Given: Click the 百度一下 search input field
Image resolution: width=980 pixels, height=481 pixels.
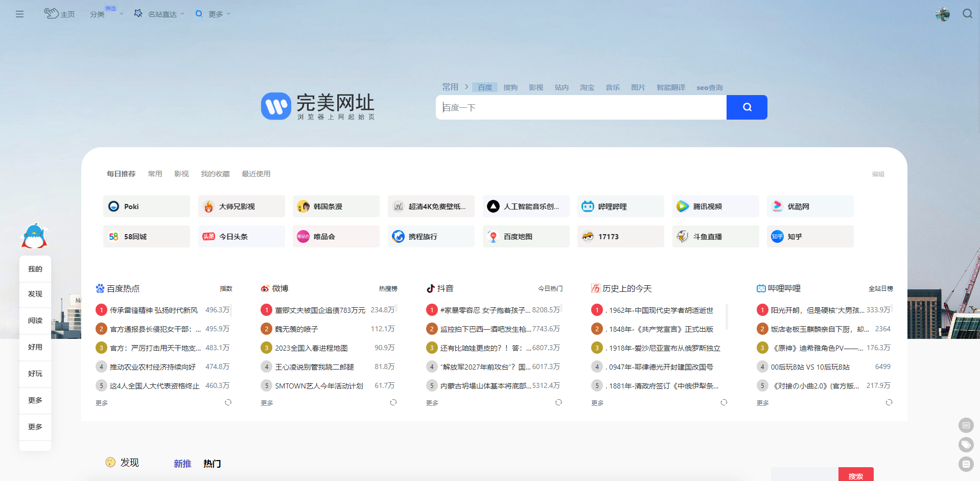Looking at the screenshot, I should click(581, 107).
